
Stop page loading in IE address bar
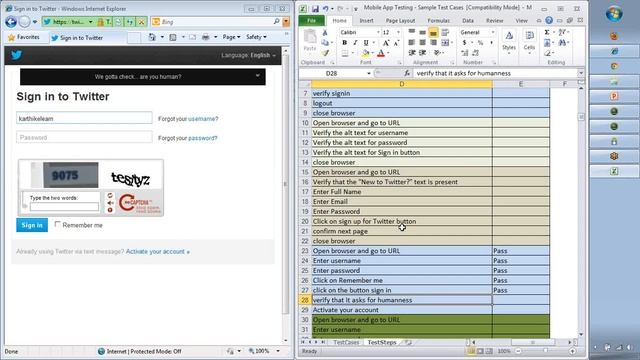coord(141,22)
